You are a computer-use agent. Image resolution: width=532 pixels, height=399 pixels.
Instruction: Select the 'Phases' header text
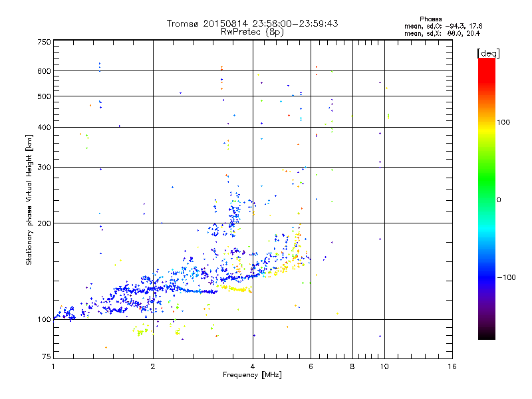tap(430, 19)
